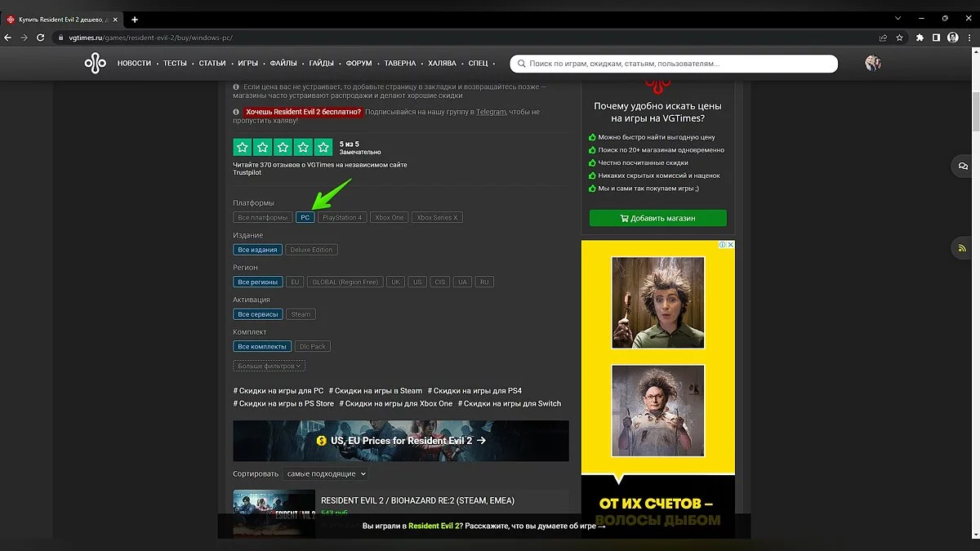Image resolution: width=980 pixels, height=551 pixels.
Task: Select the PC platform filter
Action: point(305,217)
